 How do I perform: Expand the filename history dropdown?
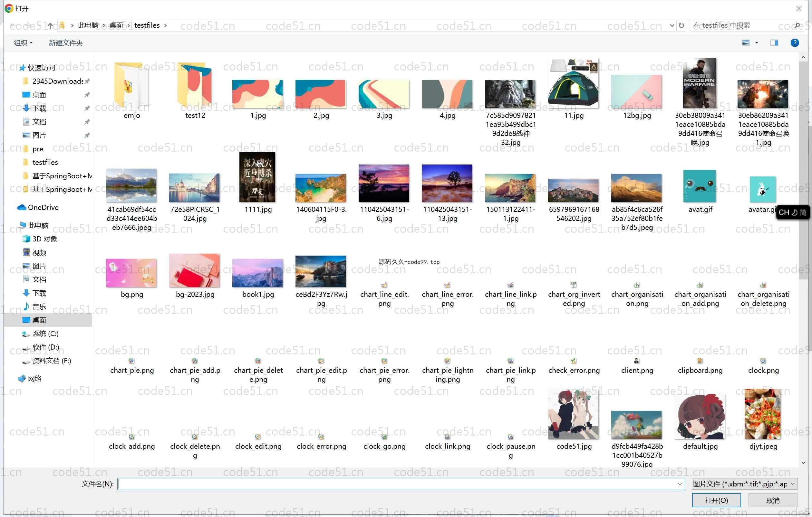680,484
